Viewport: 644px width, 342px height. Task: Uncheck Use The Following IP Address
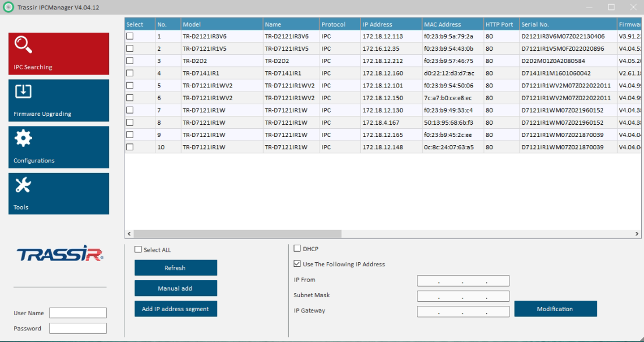(x=297, y=264)
